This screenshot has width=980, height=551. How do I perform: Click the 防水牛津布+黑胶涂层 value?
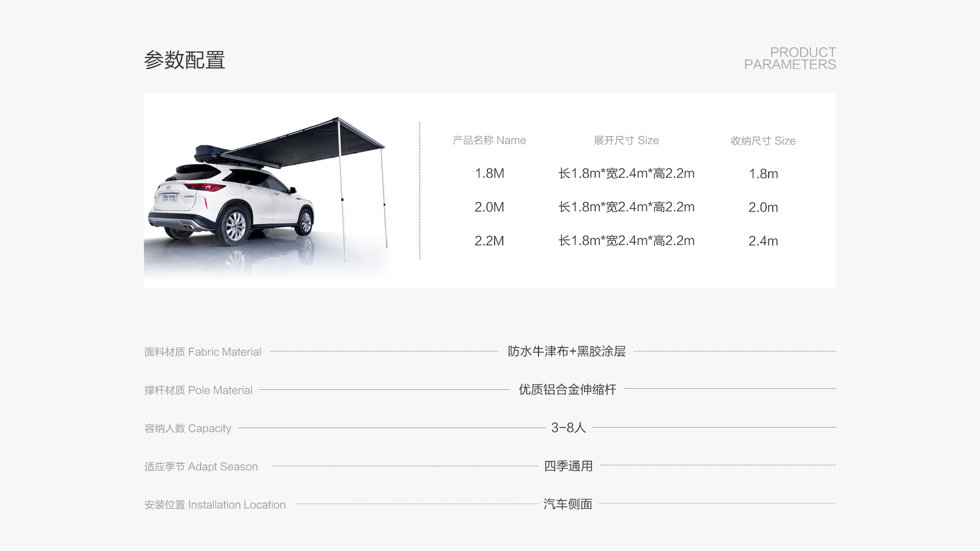(x=567, y=352)
